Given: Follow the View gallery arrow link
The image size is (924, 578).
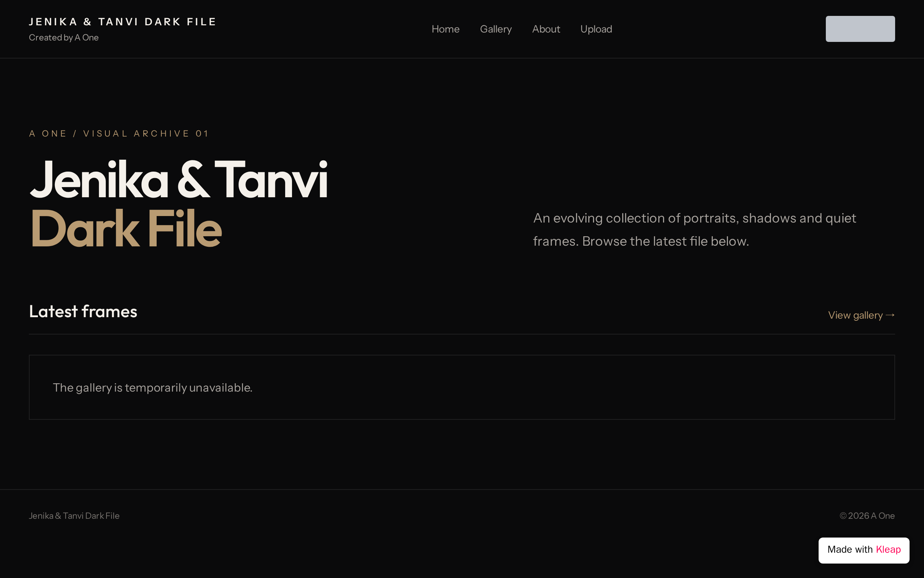Looking at the screenshot, I should [862, 315].
